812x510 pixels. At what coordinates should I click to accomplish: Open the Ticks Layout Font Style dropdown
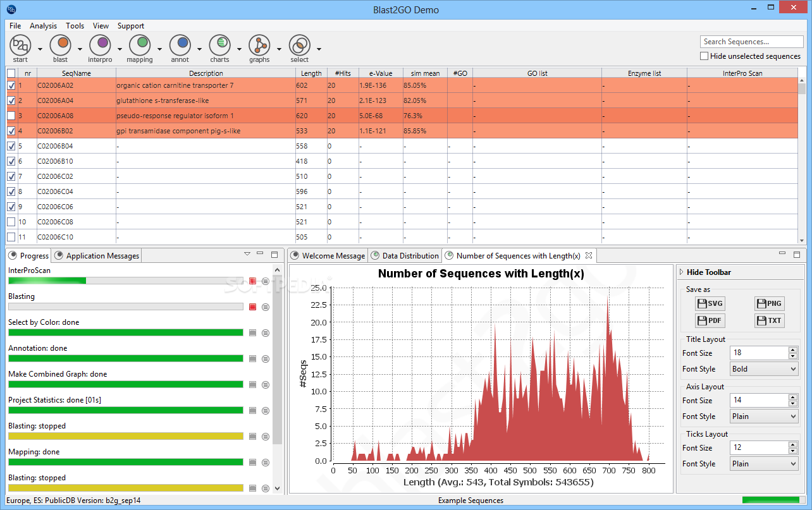click(764, 464)
